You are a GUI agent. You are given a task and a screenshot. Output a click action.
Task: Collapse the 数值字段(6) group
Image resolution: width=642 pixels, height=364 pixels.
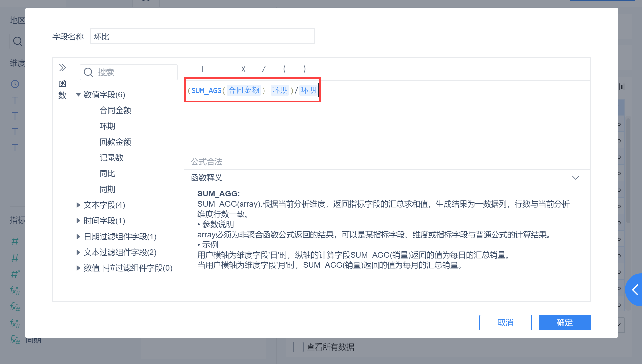pyautogui.click(x=78, y=95)
